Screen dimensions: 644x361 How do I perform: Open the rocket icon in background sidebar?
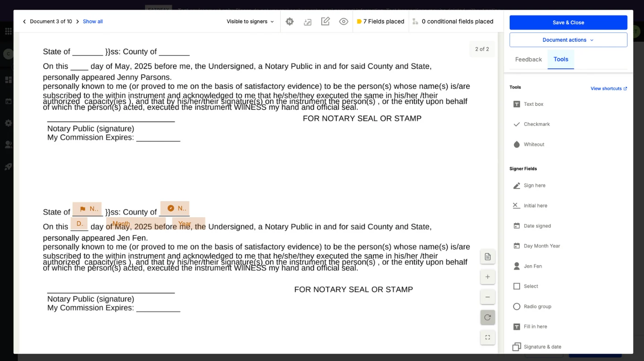tap(8, 166)
